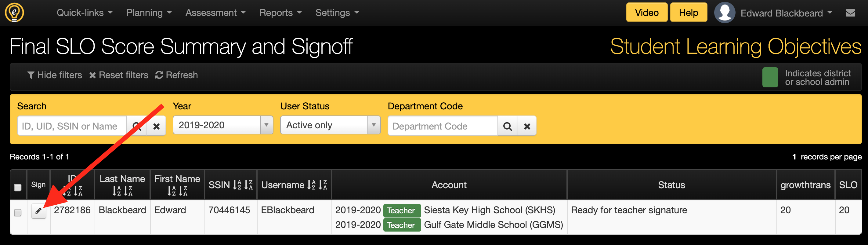Image resolution: width=868 pixels, height=245 pixels.
Task: Click the records per page value
Action: 794,157
